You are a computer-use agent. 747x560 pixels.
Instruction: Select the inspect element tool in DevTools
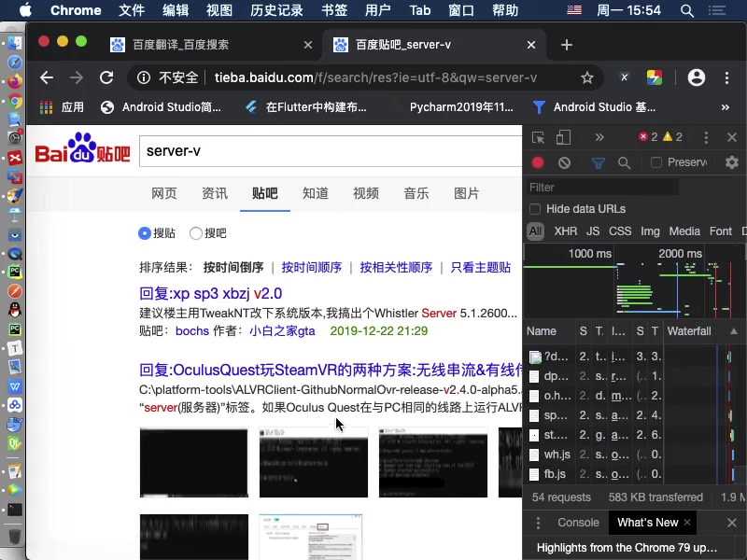click(x=537, y=137)
